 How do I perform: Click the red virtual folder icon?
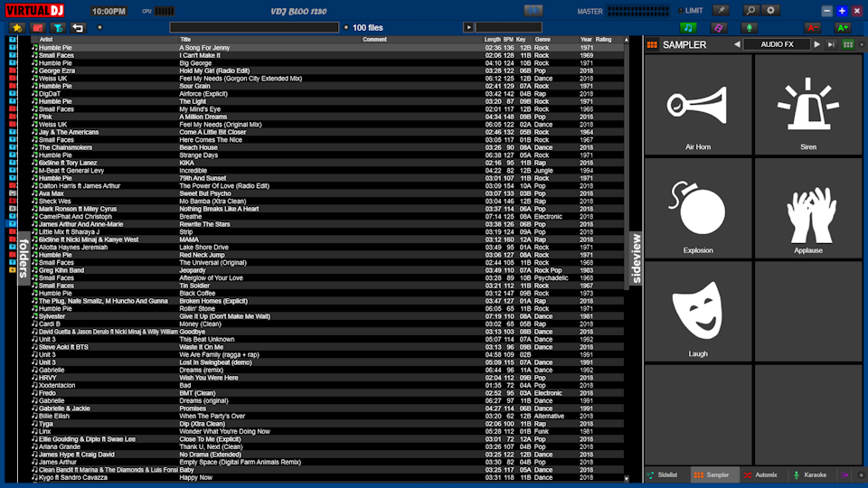(38, 28)
